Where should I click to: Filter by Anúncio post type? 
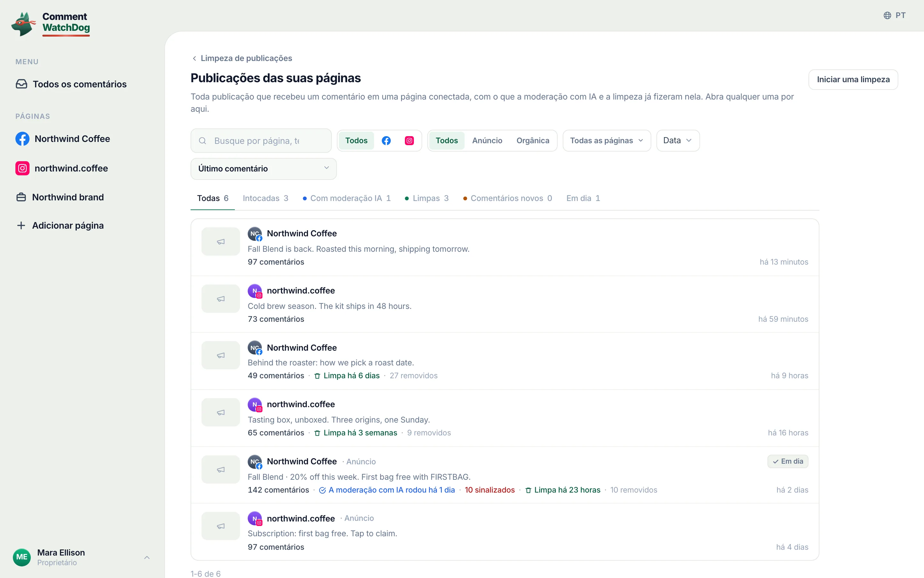pyautogui.click(x=487, y=141)
